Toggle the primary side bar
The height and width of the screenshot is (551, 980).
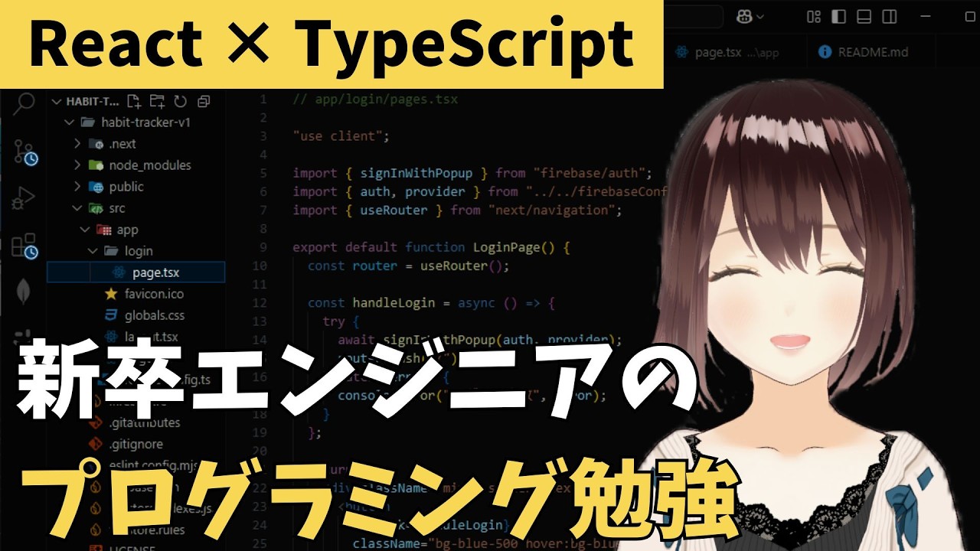pos(839,16)
